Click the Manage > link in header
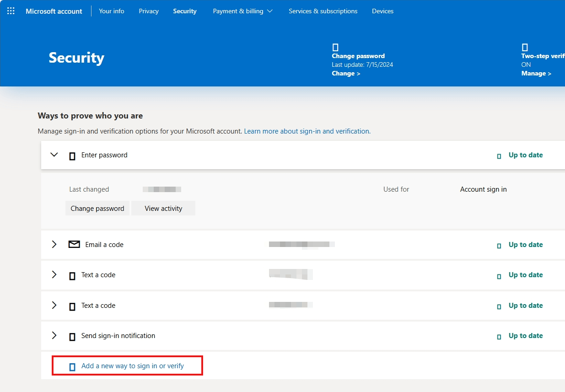This screenshot has width=565, height=392. (536, 73)
